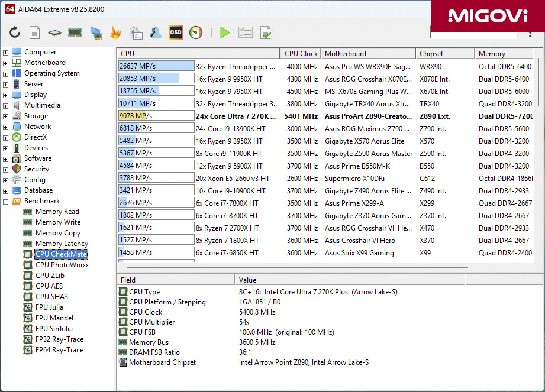Start the System Stability Test flame icon
The width and height of the screenshot is (545, 392).
pyautogui.click(x=114, y=33)
